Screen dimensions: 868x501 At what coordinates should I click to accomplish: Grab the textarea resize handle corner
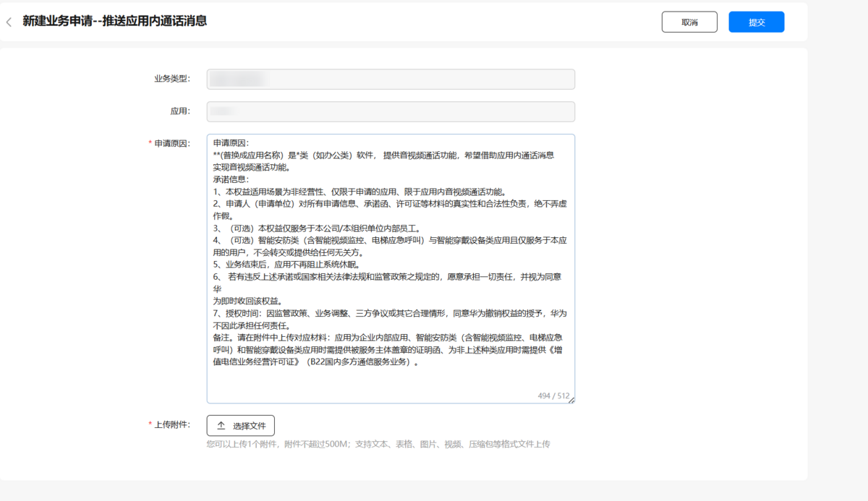point(571,400)
